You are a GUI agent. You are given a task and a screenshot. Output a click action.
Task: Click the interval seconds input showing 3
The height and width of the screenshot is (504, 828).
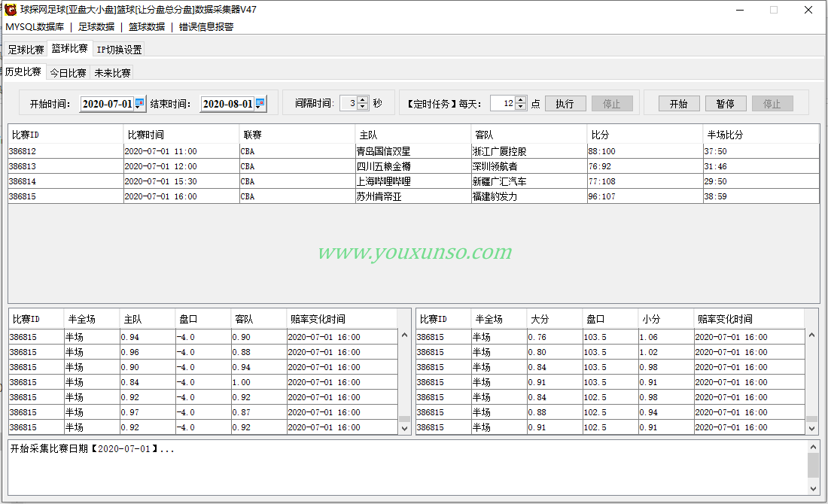(x=349, y=104)
